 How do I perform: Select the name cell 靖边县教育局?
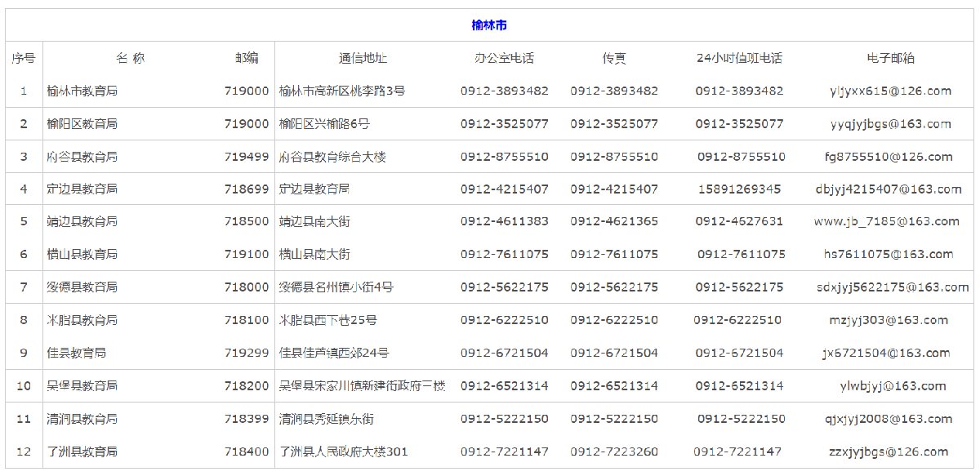click(82, 221)
